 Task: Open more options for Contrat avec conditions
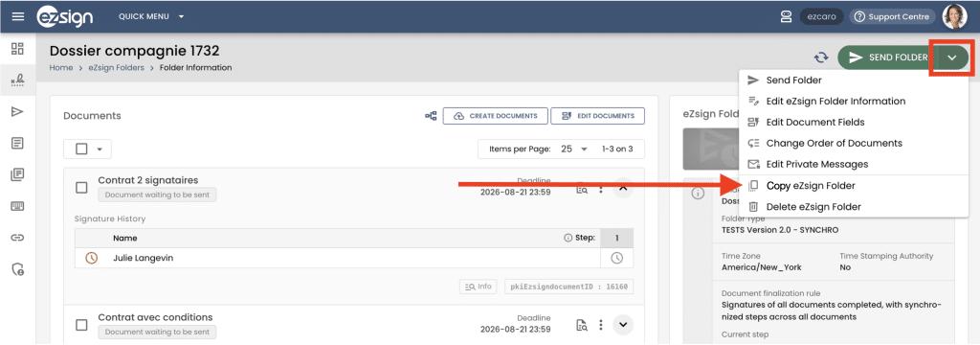[x=601, y=325]
